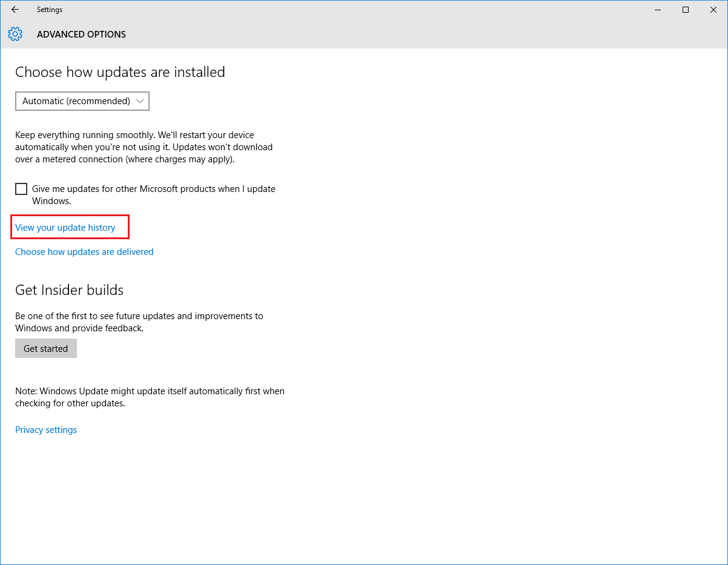Click the Windows Update note text

(x=150, y=397)
